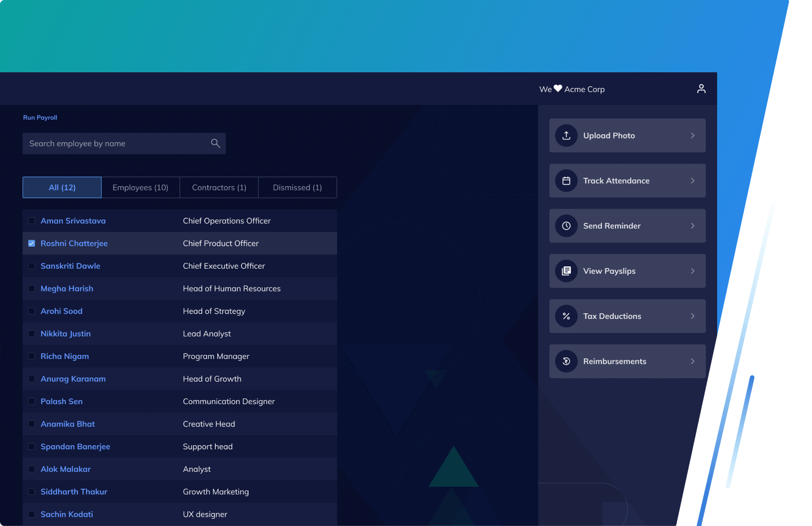This screenshot has width=812, height=526.
Task: Click the 'We Acme Corp' header text
Action: click(572, 89)
